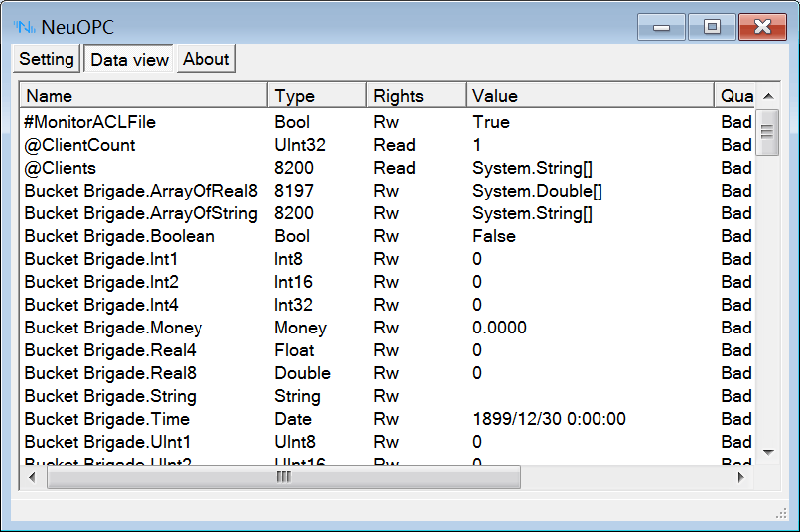Click the horizontal scrollbar left arrow
Image resolution: width=800 pixels, height=532 pixels.
point(32,477)
